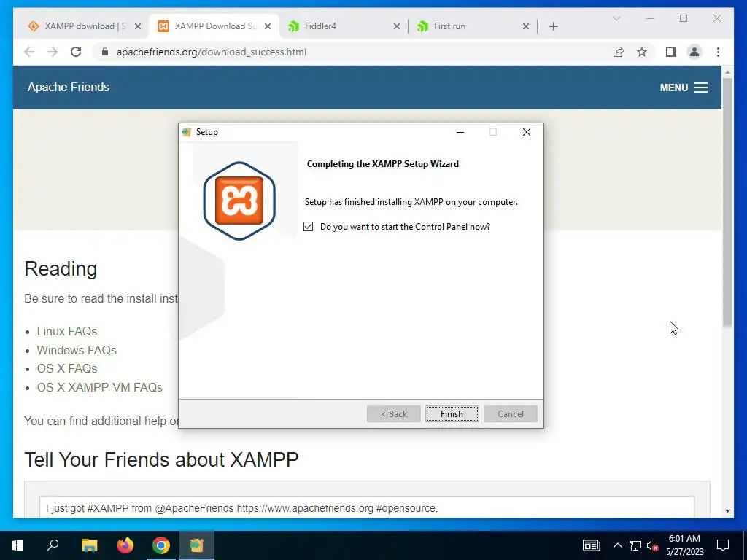747x560 pixels.
Task: Open the Apache Friends MENU hamburger
Action: (684, 87)
